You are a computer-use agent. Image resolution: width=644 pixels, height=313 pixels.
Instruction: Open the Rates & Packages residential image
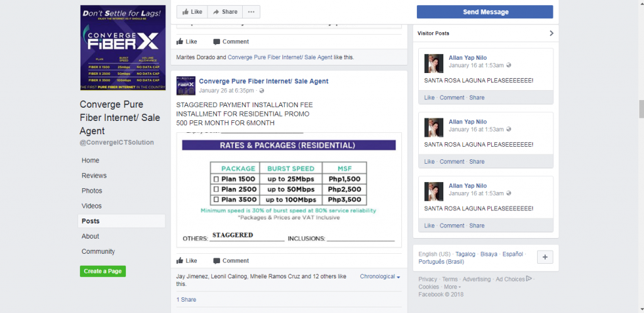coord(289,190)
